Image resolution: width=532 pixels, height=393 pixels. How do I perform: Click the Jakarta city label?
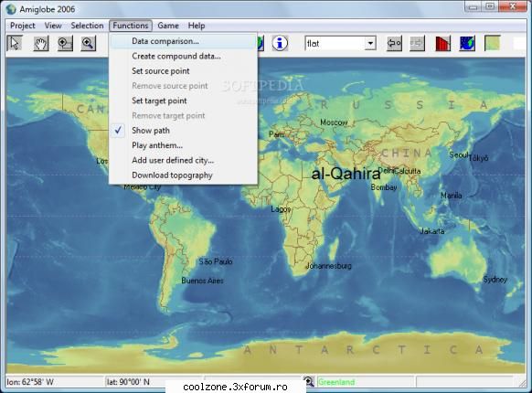[432, 231]
